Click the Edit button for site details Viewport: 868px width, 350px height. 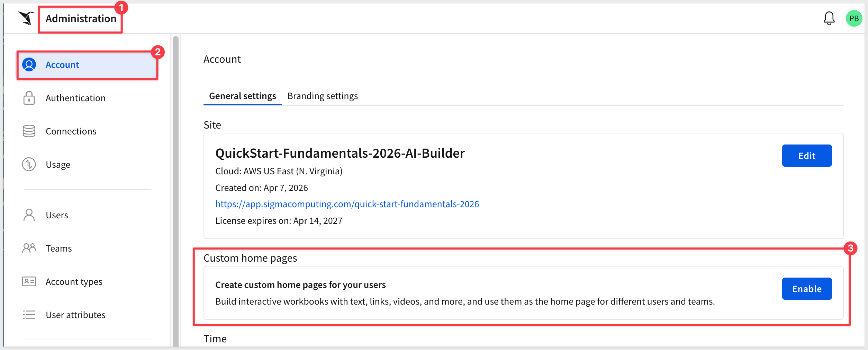click(807, 156)
